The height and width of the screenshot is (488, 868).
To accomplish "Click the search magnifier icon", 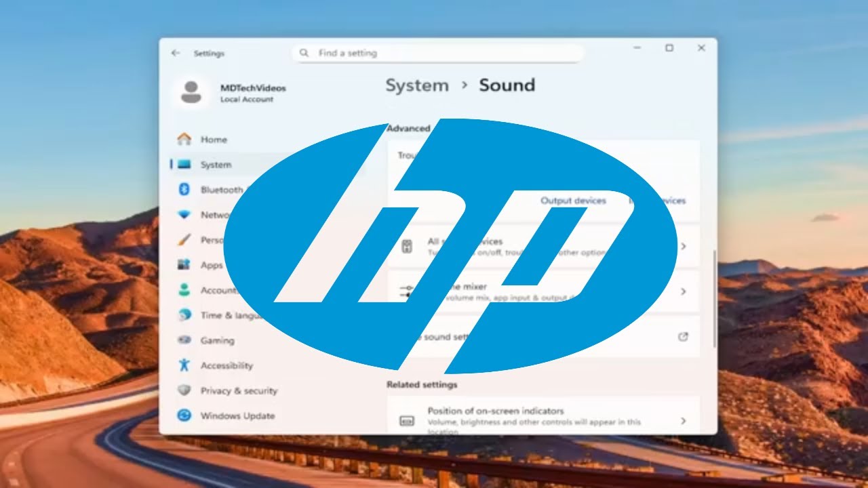I will coord(304,53).
